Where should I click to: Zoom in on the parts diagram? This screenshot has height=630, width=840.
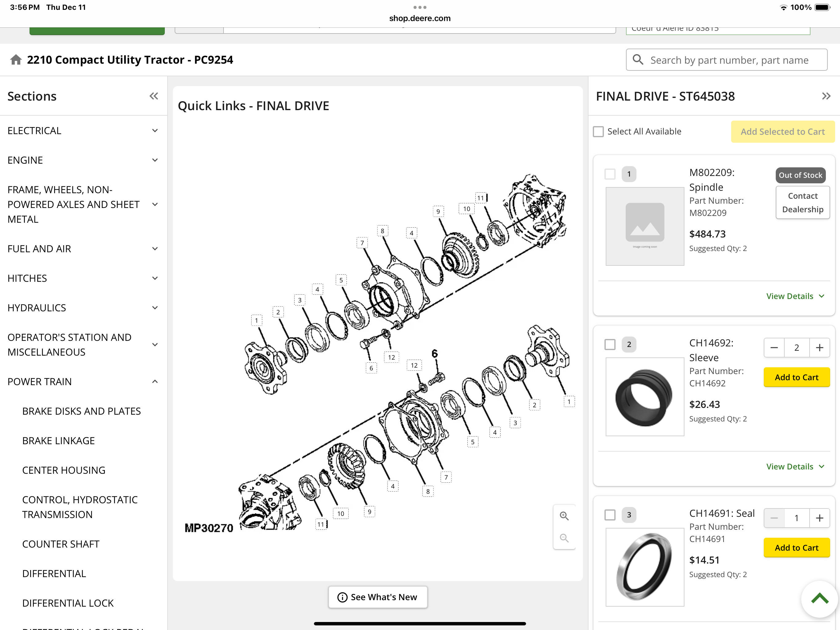click(x=564, y=516)
